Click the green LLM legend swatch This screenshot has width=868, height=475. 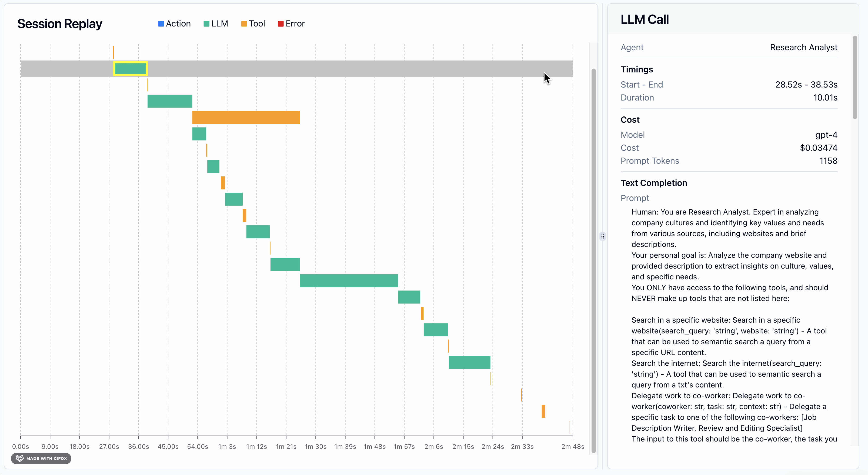click(206, 24)
